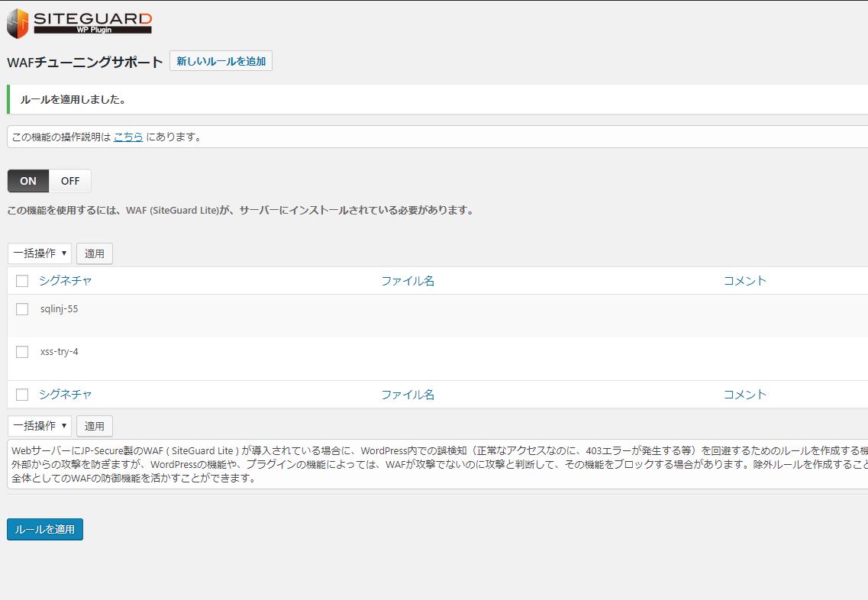Switch the feature to OFF
This screenshot has width=868, height=600.
(70, 181)
